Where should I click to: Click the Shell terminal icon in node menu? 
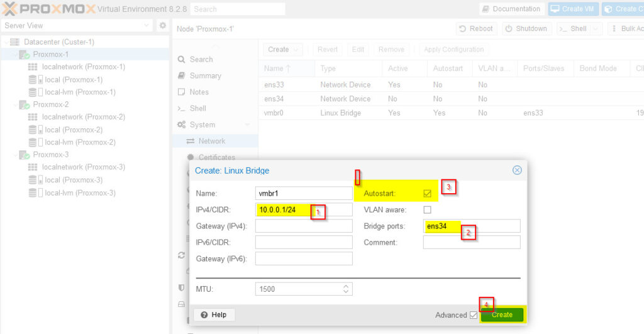pos(181,108)
